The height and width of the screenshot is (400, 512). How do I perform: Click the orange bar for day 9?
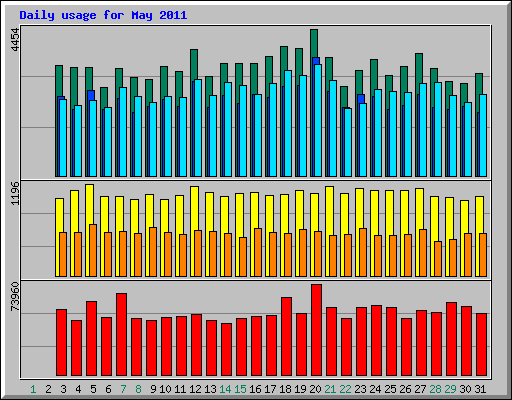[153, 252]
